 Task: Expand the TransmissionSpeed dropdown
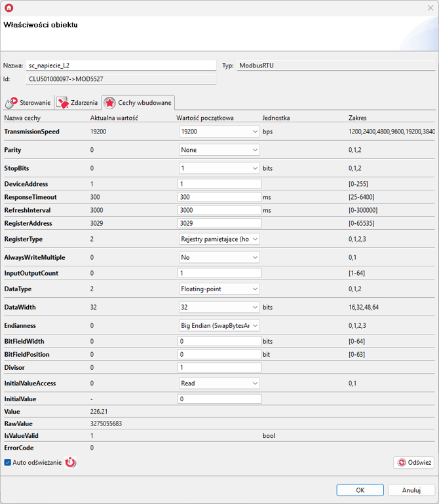click(x=219, y=132)
